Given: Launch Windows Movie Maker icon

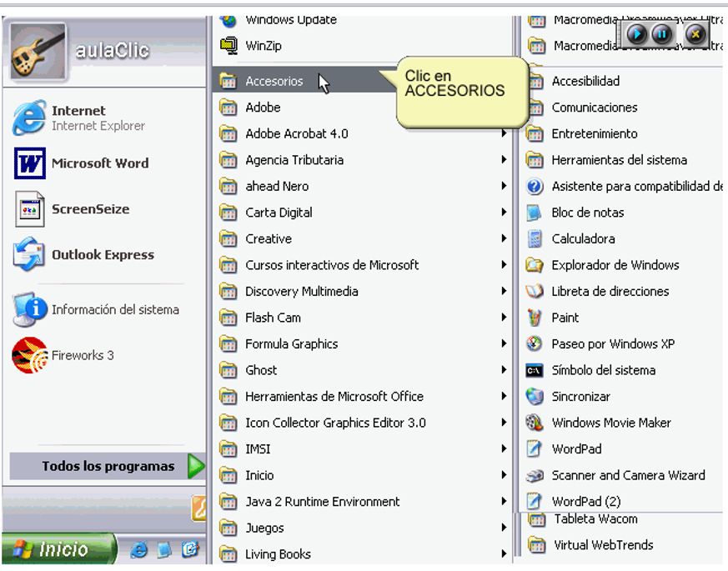Looking at the screenshot, I should pos(535,423).
